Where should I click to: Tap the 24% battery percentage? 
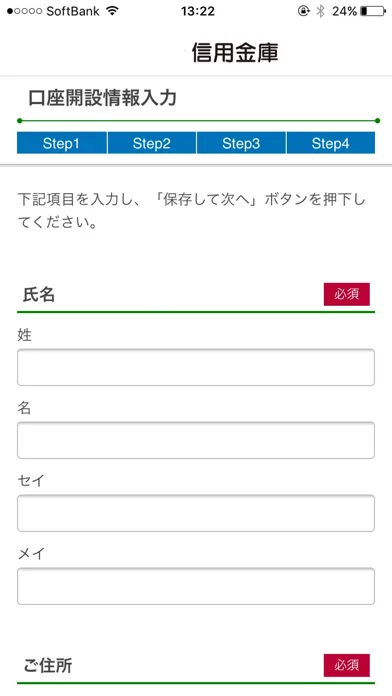coord(344,12)
